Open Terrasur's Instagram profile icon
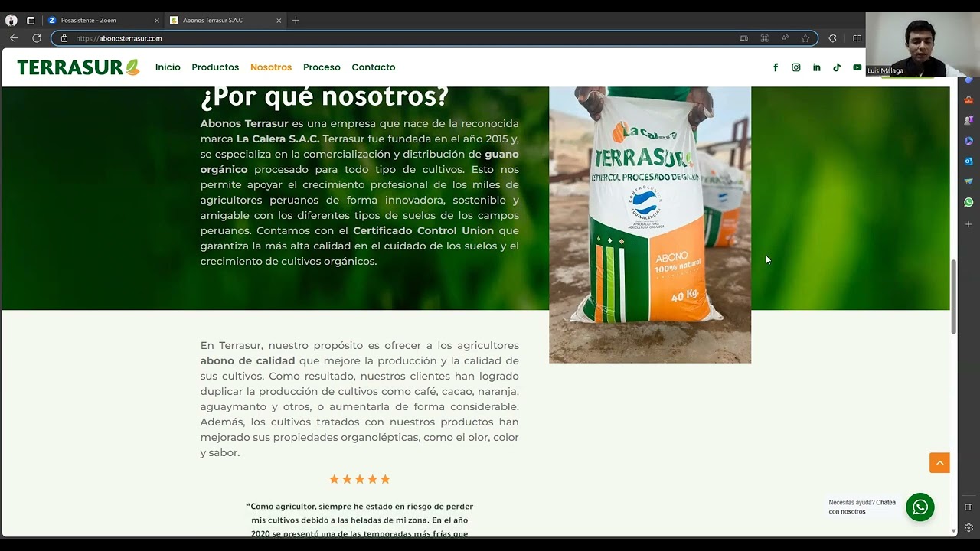 [796, 67]
